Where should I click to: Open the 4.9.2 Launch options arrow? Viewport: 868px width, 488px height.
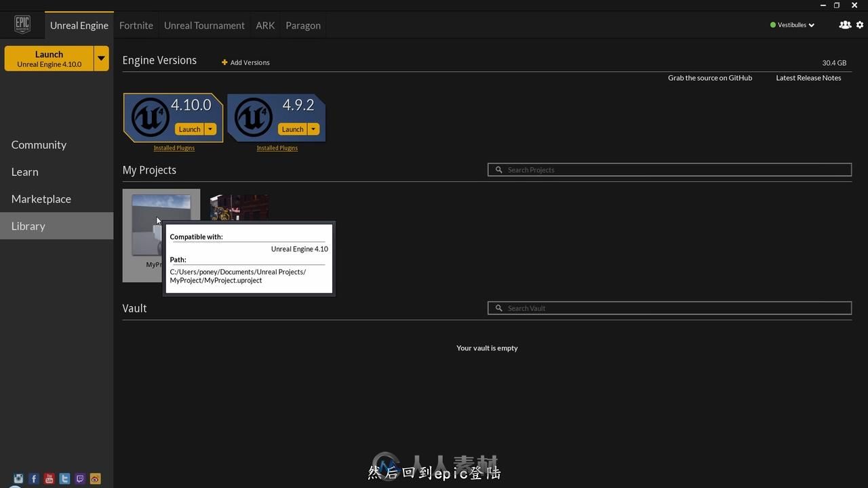[313, 129]
